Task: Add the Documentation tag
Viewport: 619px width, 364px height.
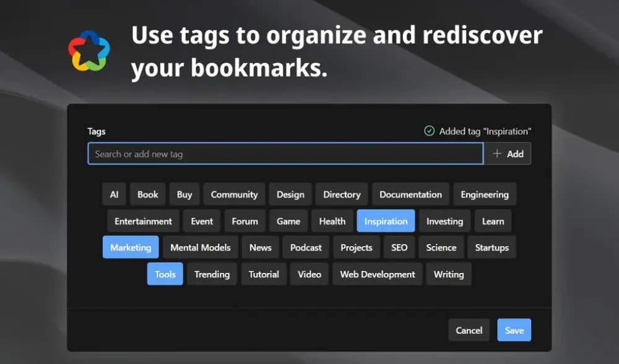Action: pos(410,194)
